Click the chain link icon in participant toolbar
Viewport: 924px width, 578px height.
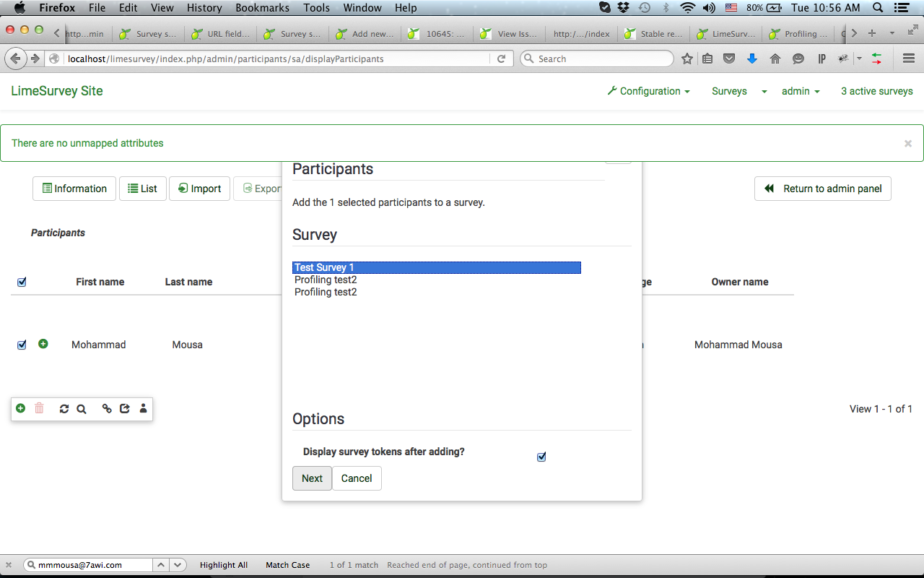[107, 409]
